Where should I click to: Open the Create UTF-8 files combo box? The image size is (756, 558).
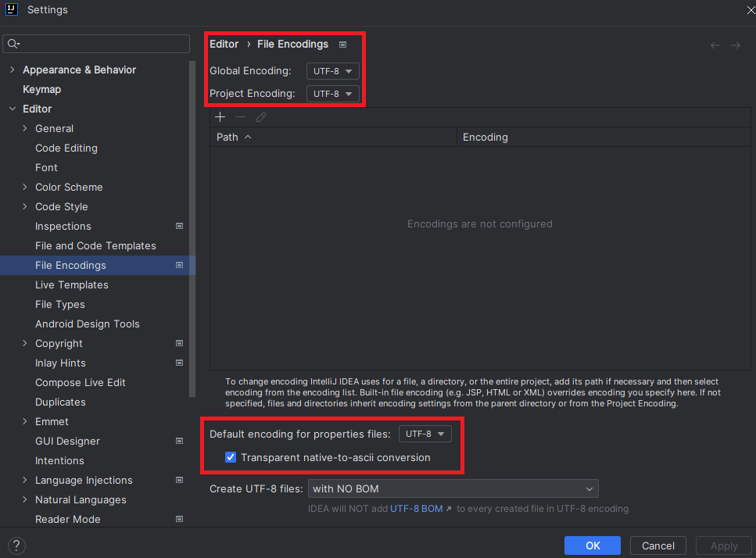(453, 488)
